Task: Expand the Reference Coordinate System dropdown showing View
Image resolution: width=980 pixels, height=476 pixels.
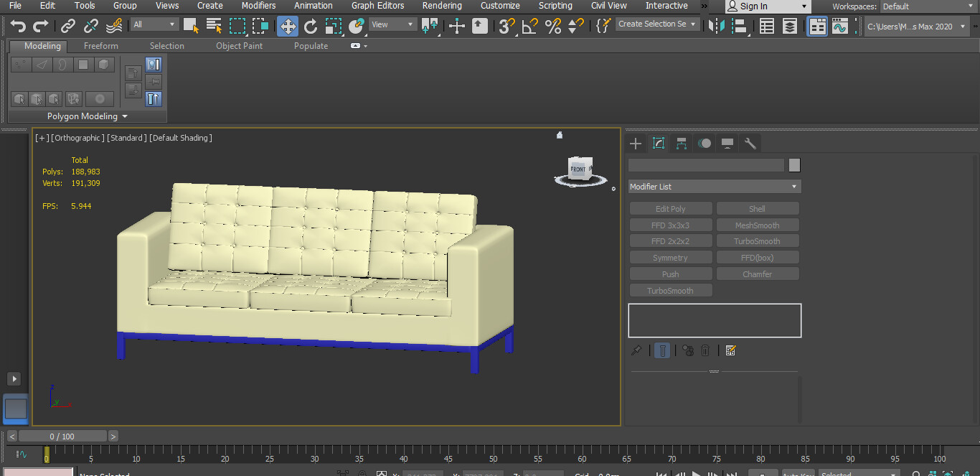Action: coord(392,24)
